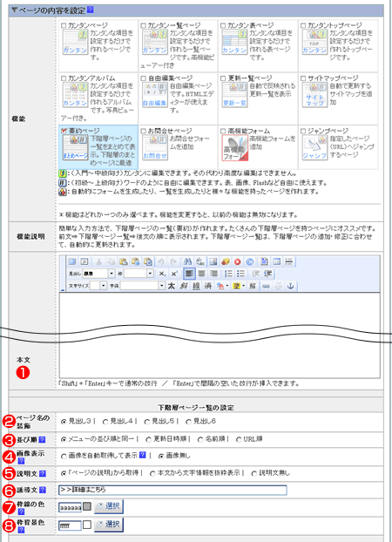
Task: Click the Replace icon beside the binoculars
Action: pos(199,261)
